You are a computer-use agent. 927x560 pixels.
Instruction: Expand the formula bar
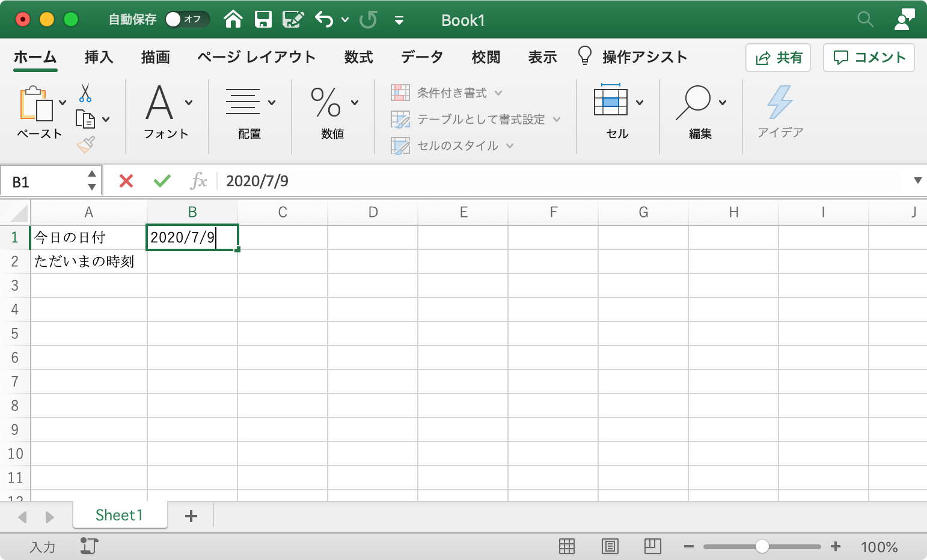(917, 181)
